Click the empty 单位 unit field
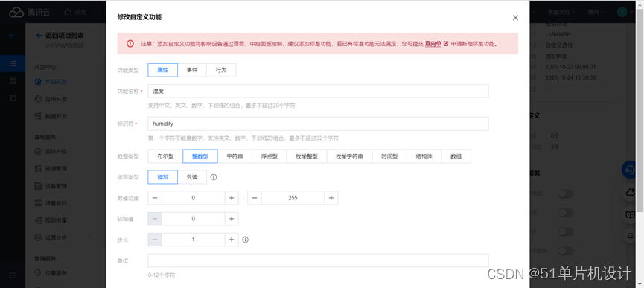The image size is (644, 288). tap(319, 260)
